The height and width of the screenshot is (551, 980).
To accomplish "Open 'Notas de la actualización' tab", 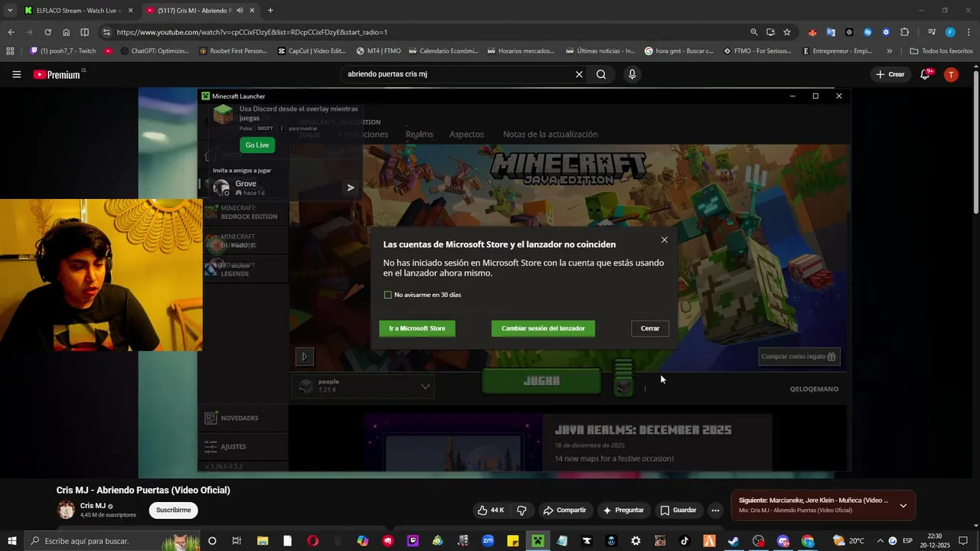I will [x=550, y=134].
